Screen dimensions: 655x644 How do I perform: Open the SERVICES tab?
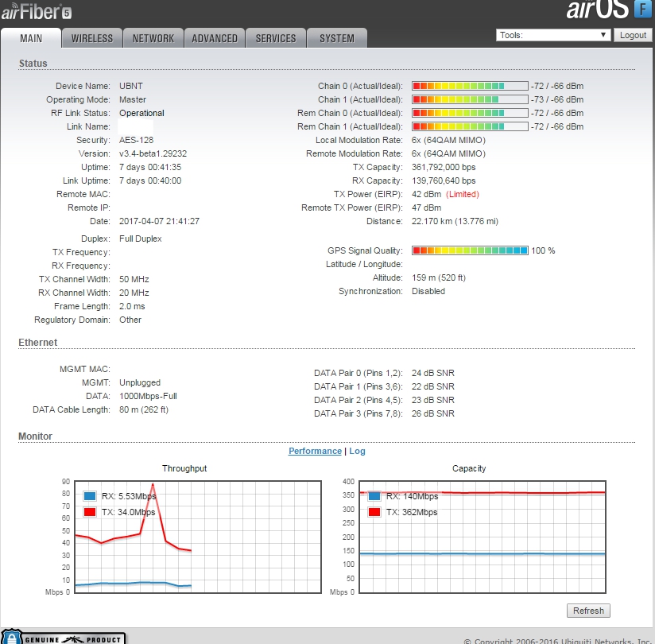point(276,38)
